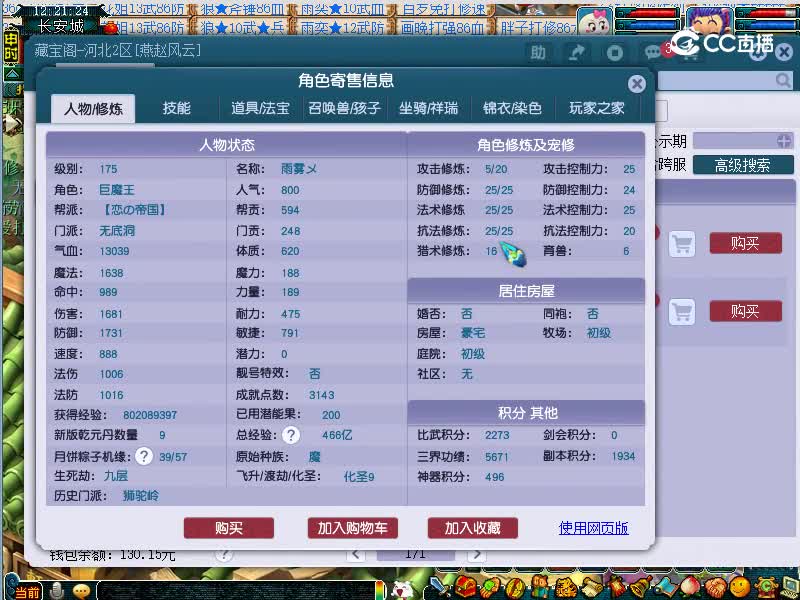Click pink-bow pet's red health bar

coord(648,13)
